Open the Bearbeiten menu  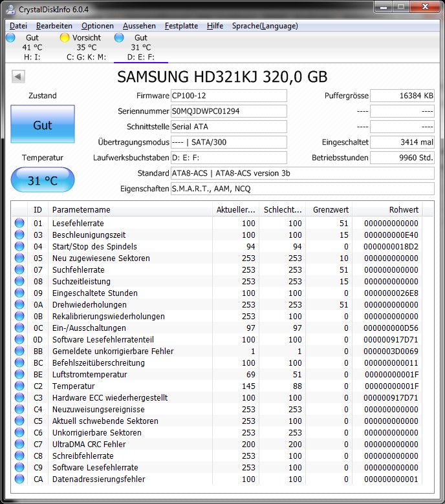pos(54,26)
